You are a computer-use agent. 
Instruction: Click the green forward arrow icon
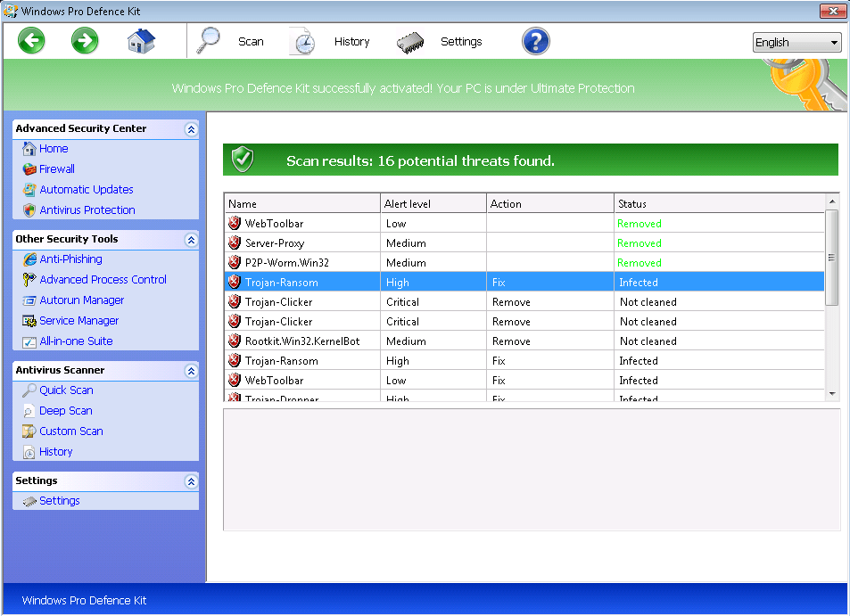tap(85, 41)
